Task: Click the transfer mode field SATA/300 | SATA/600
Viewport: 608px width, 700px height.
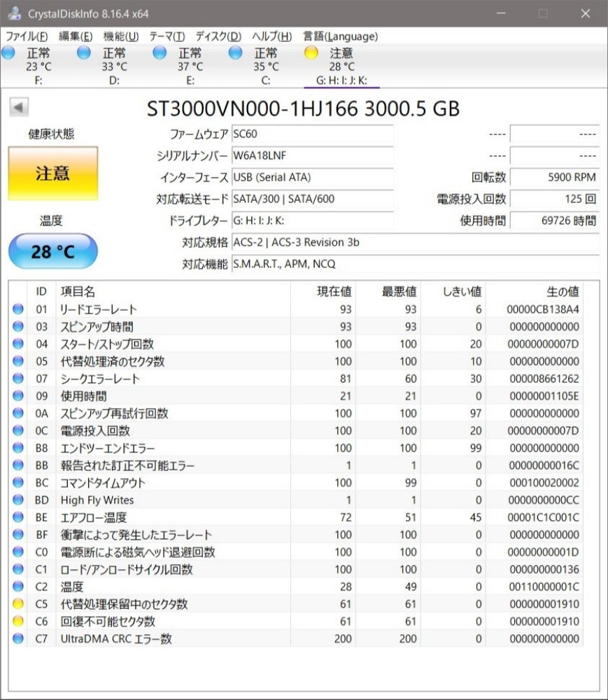Action: click(312, 199)
